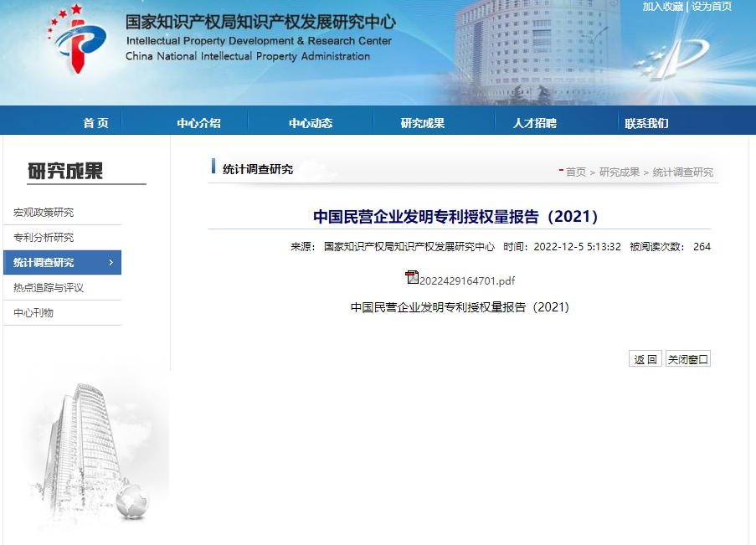The image size is (756, 545).
Task: Go to 首页 in the navigation bar
Action: 95,123
